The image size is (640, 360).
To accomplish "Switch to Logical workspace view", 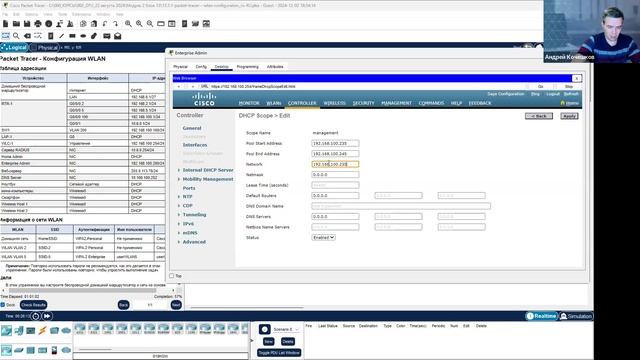I will 14,47.
